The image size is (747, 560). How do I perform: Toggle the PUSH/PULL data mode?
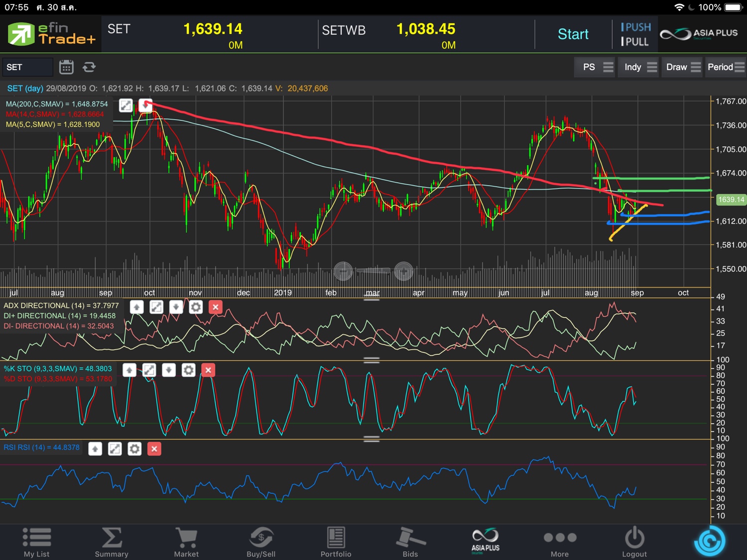(635, 34)
